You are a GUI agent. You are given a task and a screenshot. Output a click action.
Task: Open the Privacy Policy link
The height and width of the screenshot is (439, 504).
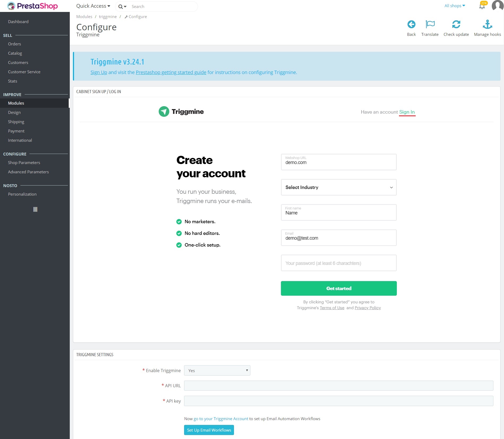[x=368, y=308]
